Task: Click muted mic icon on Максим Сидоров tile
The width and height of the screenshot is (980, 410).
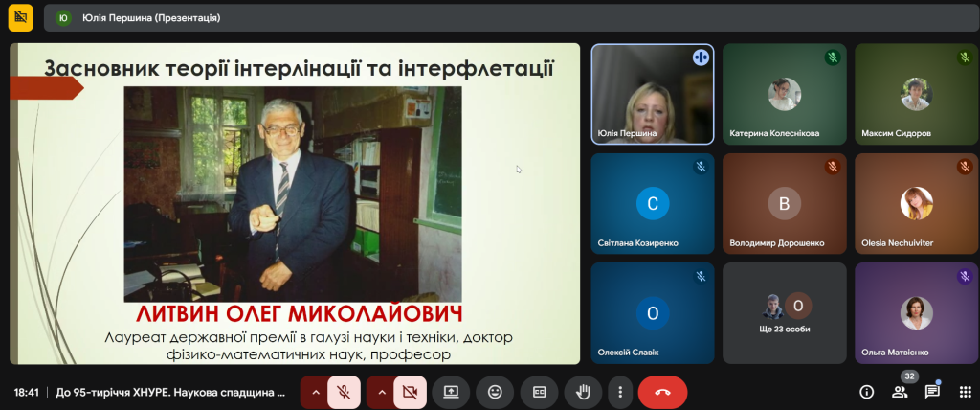Action: pyautogui.click(x=965, y=57)
